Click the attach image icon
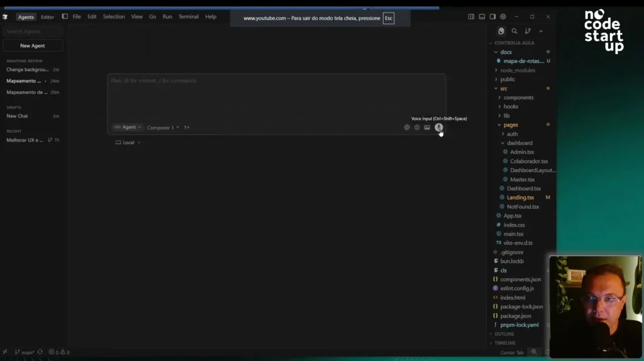Image resolution: width=644 pixels, height=361 pixels. (x=427, y=127)
